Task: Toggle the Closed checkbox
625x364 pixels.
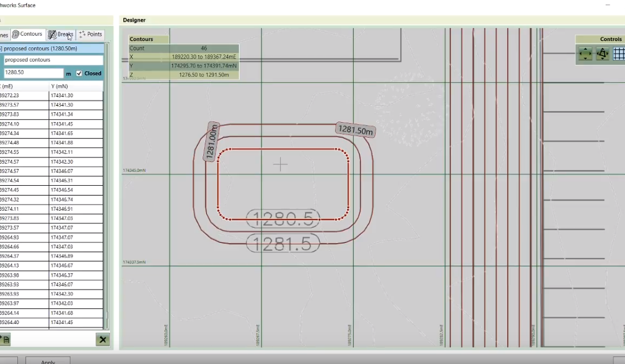Action: click(79, 73)
